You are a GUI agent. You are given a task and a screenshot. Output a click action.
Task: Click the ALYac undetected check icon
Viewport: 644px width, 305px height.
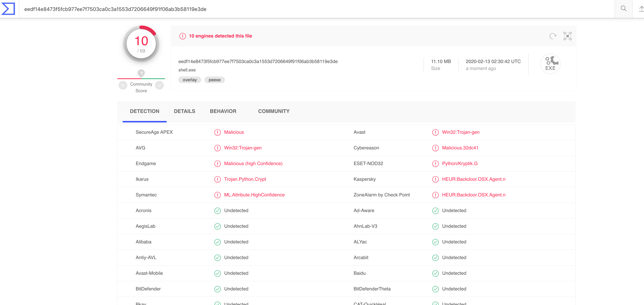[435, 242]
